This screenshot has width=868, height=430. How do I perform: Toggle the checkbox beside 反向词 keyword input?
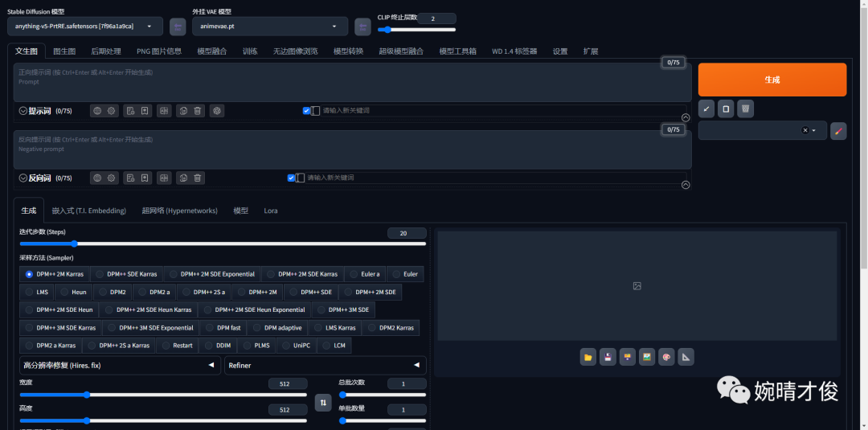[x=291, y=178]
